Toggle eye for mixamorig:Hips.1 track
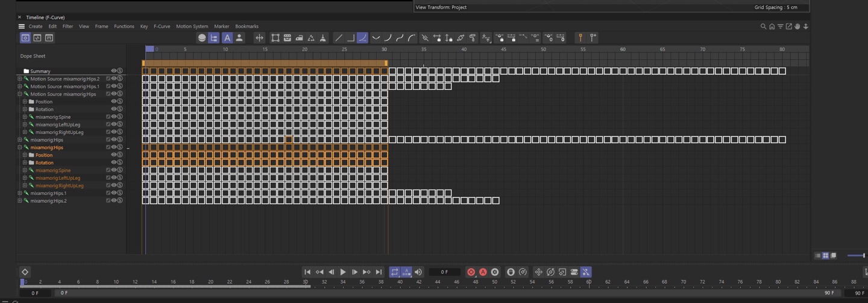Screen dimensions: 868x303 click(113, 193)
